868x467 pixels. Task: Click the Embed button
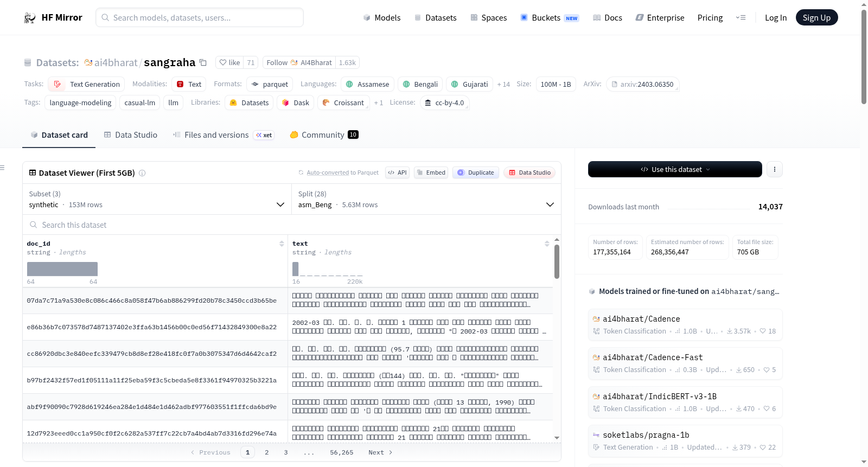coord(431,172)
